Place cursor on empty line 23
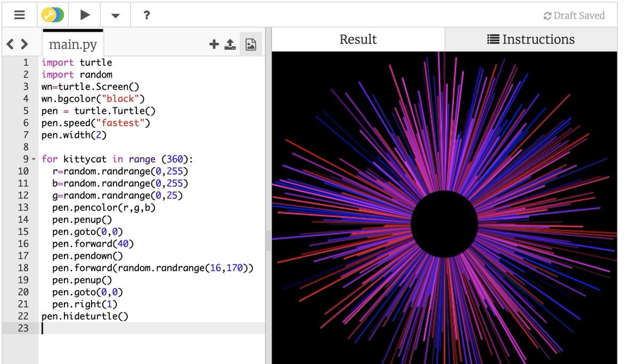The image size is (639, 364). point(152,328)
